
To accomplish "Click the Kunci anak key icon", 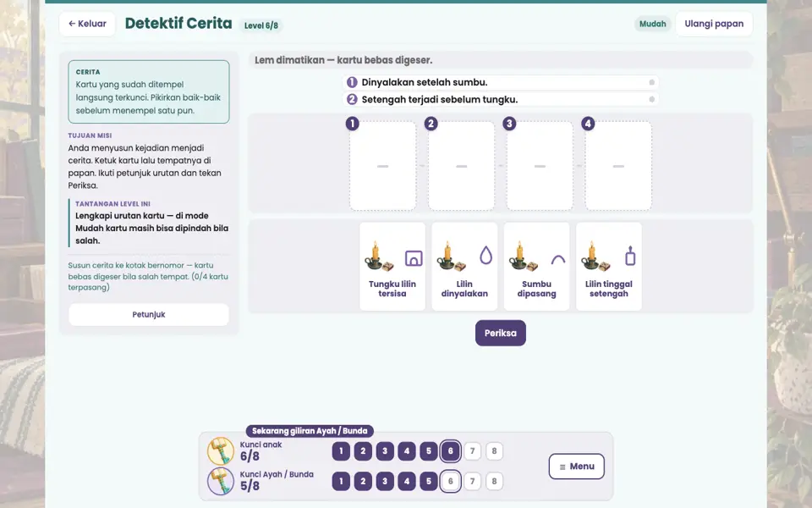I will point(221,451).
